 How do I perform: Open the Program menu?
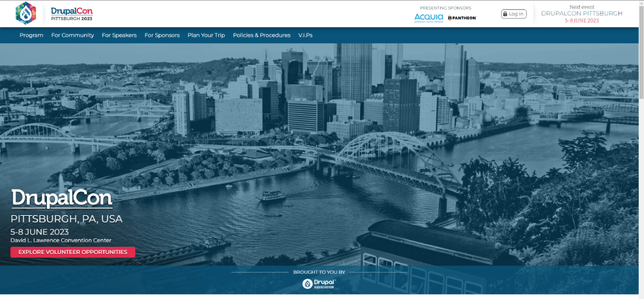pyautogui.click(x=31, y=35)
